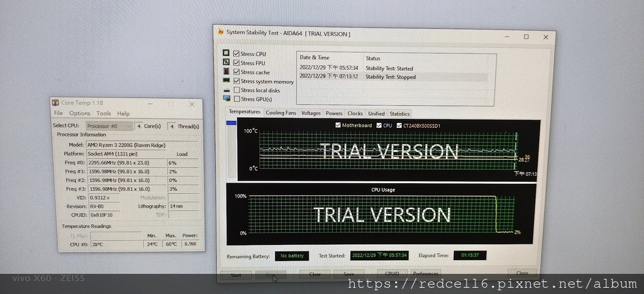Image resolution: width=644 pixels, height=294 pixels.
Task: Switch to the Clocks tab
Action: pyautogui.click(x=355, y=113)
